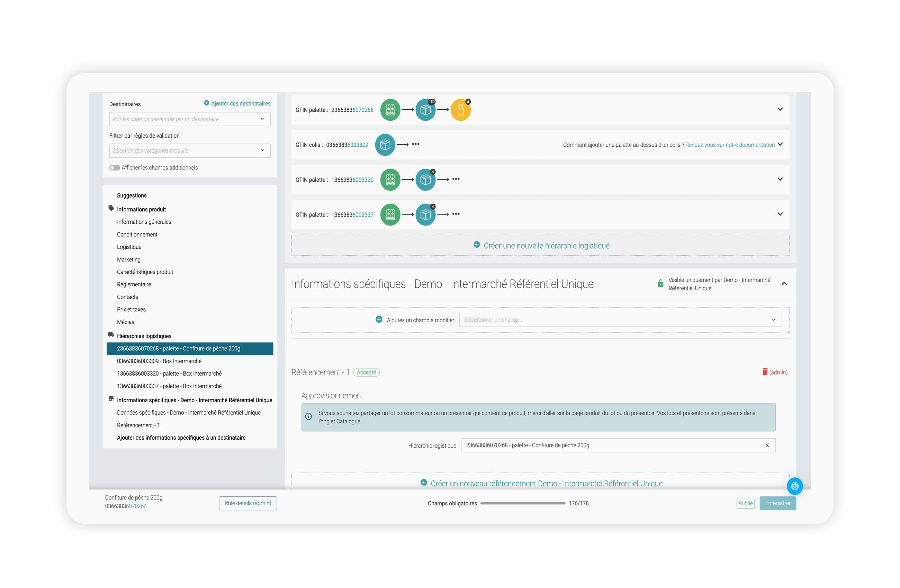The image size is (900, 588).
Task: Expand the GTIN colis 03663836003309 row chevron
Action: pyautogui.click(x=780, y=144)
